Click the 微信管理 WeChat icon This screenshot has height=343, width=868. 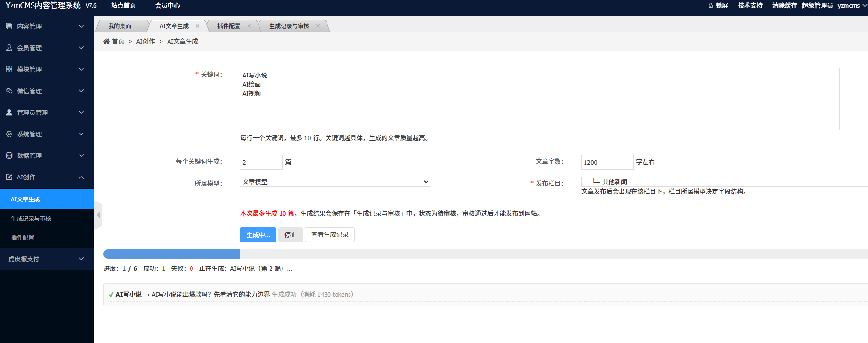pos(9,91)
